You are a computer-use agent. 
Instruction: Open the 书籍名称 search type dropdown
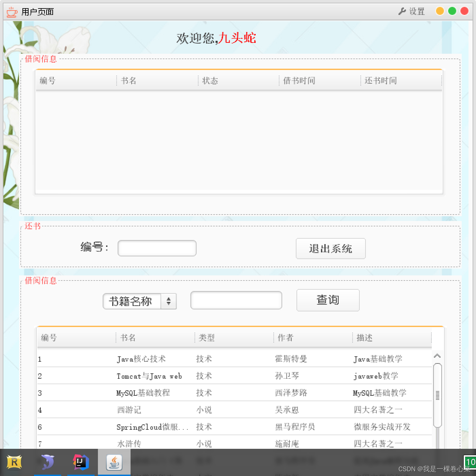140,301
